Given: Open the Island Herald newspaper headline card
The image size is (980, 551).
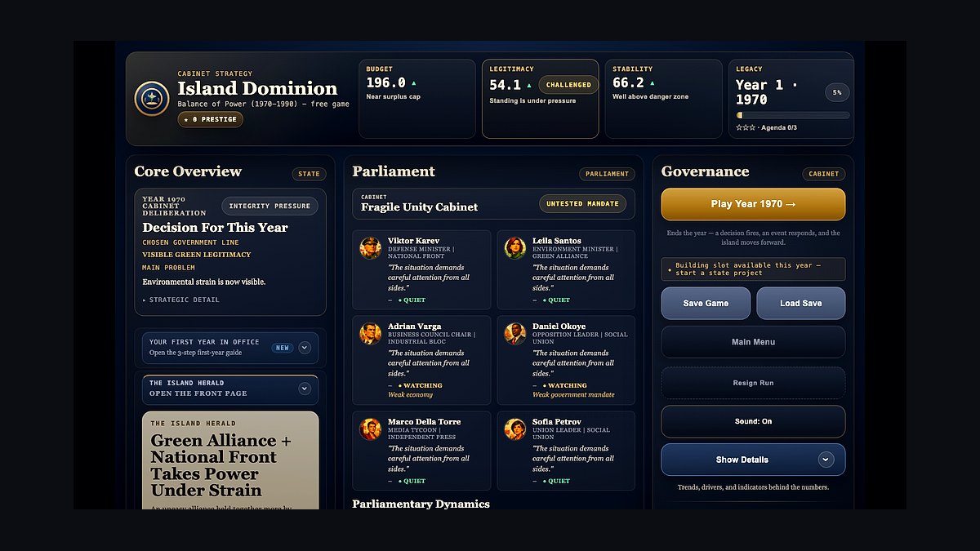Looking at the screenshot, I should click(230, 460).
